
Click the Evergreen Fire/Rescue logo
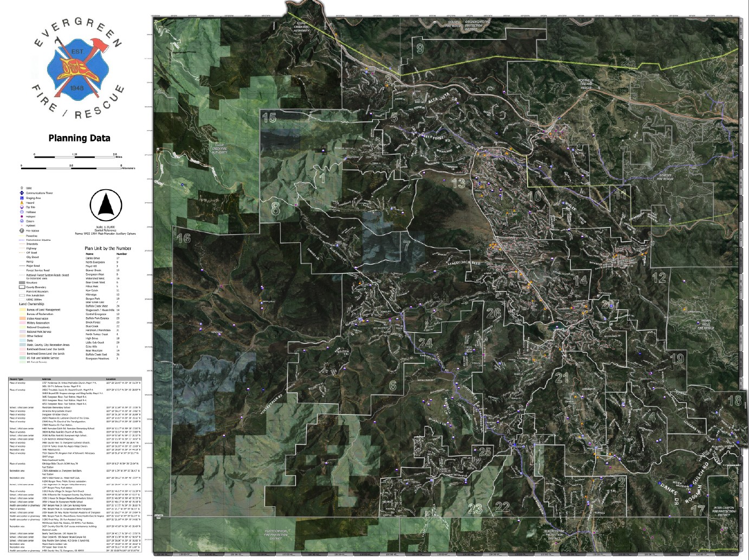pos(78,65)
